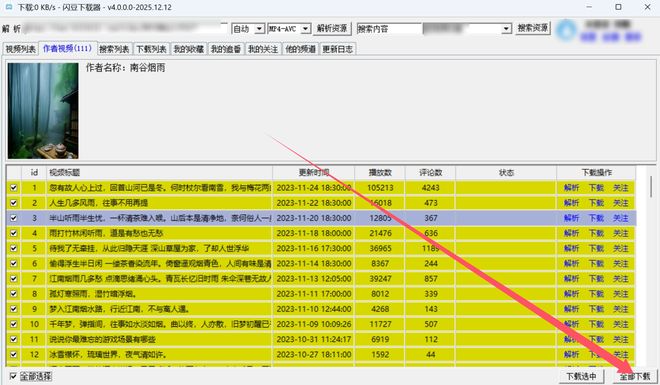Click the 搜索资源 button
This screenshot has height=385, width=660.
pyautogui.click(x=533, y=28)
